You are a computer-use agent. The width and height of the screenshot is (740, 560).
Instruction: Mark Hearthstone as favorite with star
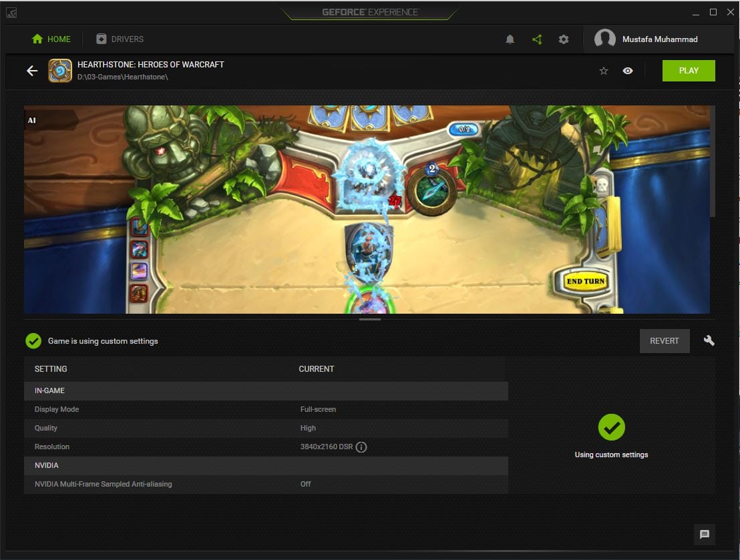[604, 71]
